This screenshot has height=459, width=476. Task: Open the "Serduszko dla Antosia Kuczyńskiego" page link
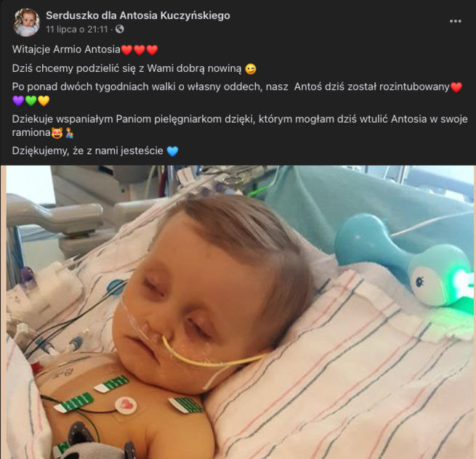point(138,15)
